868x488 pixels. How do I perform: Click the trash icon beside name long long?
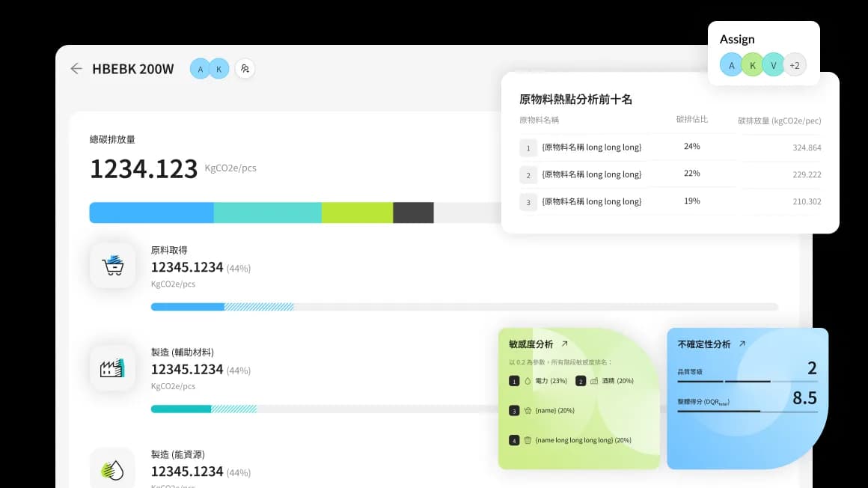pos(527,440)
